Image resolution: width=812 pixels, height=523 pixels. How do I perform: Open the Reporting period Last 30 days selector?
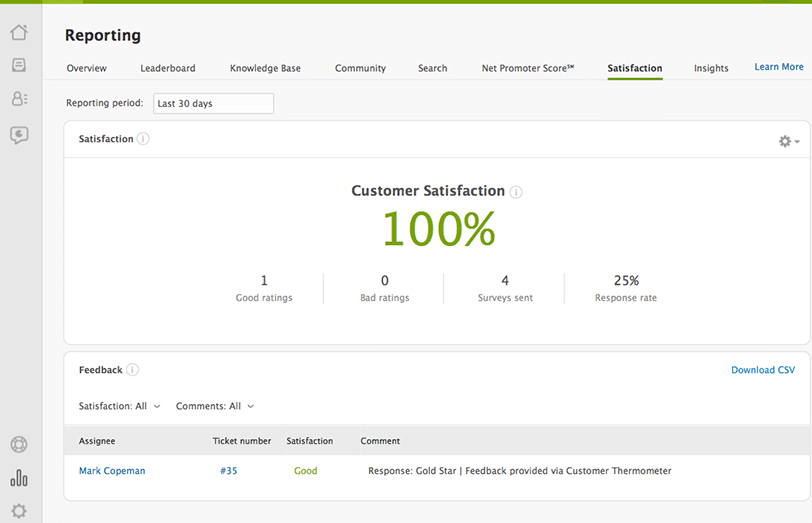click(x=213, y=104)
